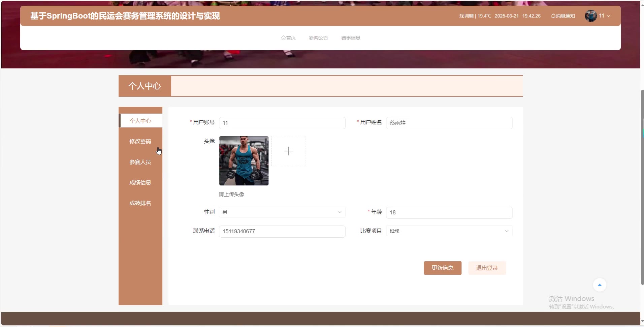Focus the 联系电话 input field

coord(282,231)
